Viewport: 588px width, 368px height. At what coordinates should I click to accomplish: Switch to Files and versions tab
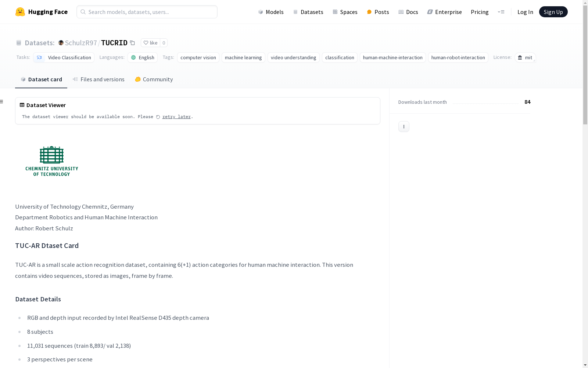pyautogui.click(x=98, y=79)
